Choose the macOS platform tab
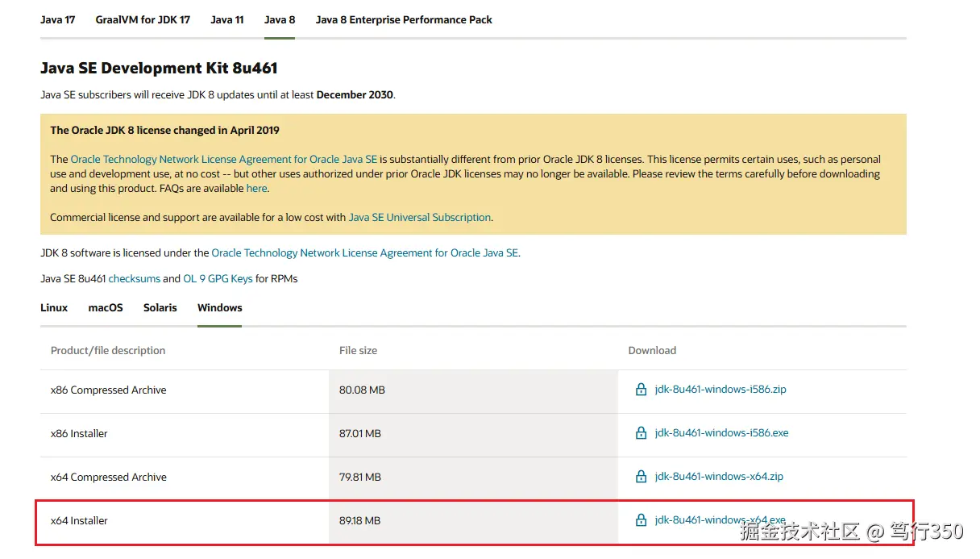The height and width of the screenshot is (559, 980). pos(106,307)
